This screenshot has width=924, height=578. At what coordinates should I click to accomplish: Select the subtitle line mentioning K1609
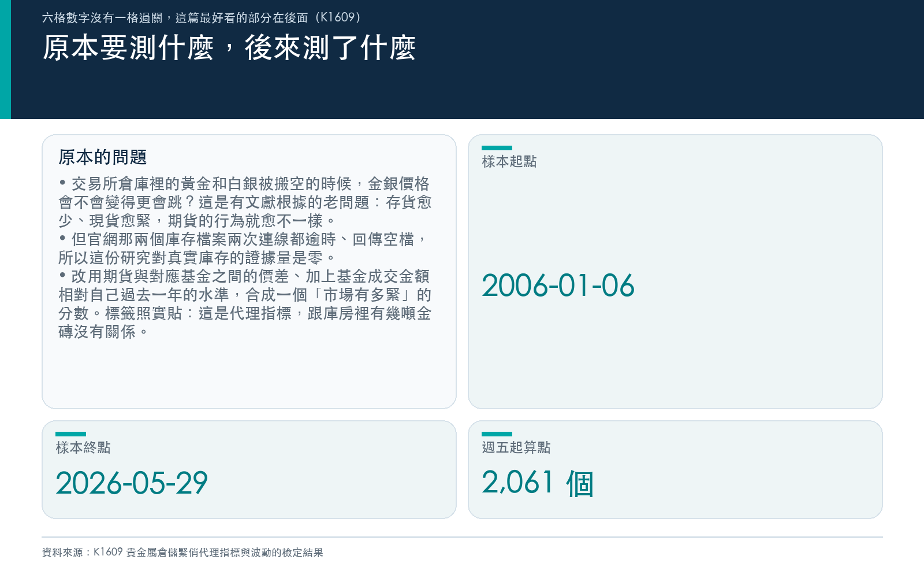[x=202, y=17]
